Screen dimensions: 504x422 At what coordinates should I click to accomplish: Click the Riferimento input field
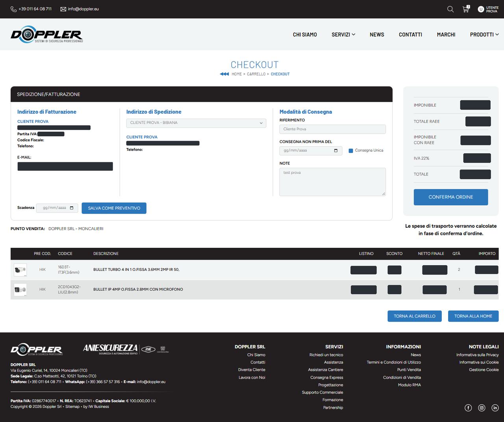coord(333,129)
